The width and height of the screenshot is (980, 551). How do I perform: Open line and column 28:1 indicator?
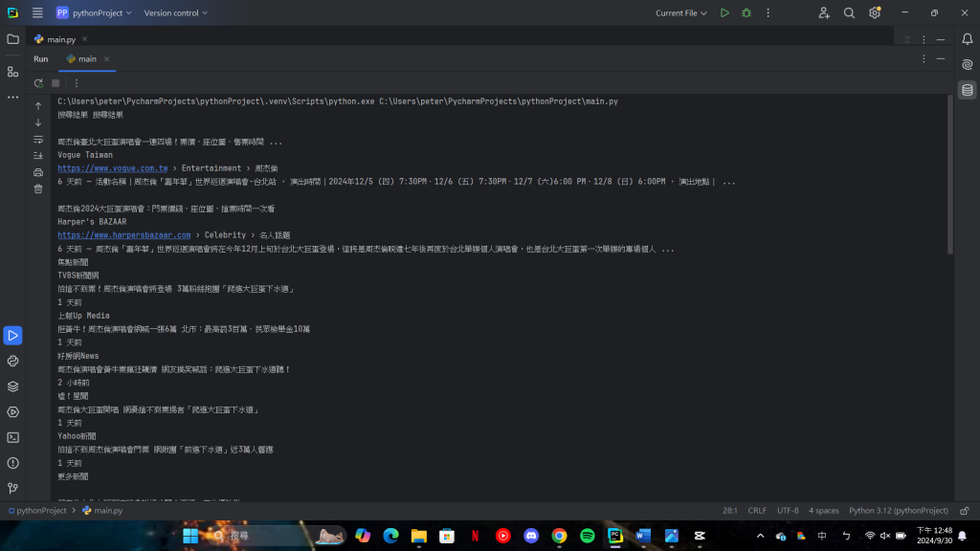(730, 511)
